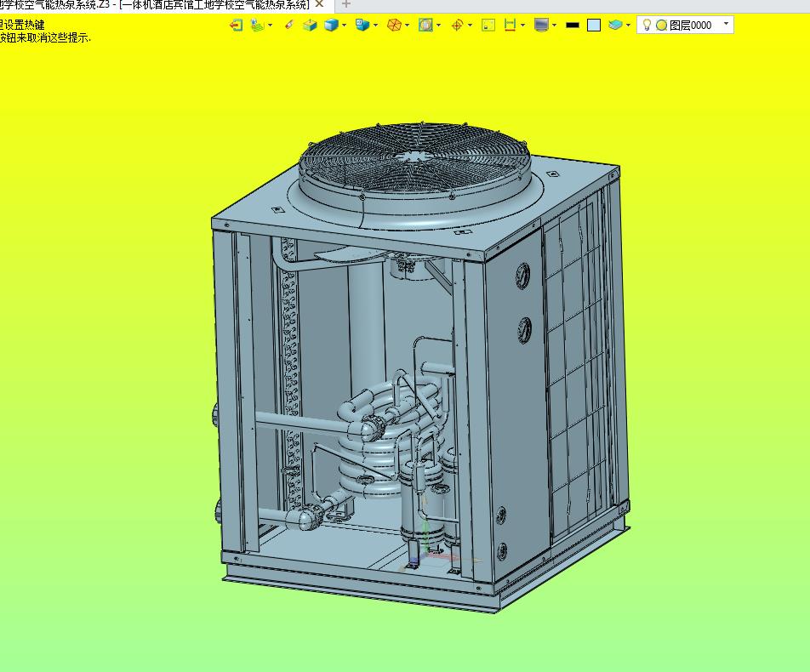Select the shaded blue cube display mode
This screenshot has height=672, width=810.
[331, 25]
